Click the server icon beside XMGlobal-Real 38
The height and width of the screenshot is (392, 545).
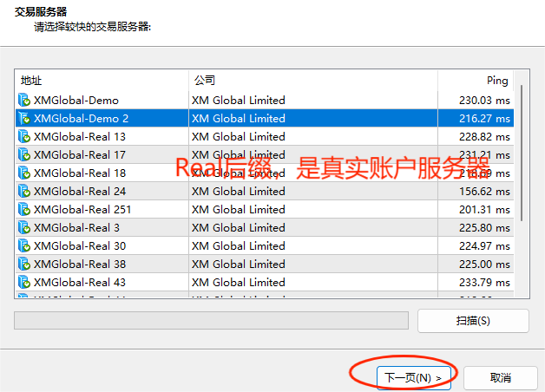(24, 264)
